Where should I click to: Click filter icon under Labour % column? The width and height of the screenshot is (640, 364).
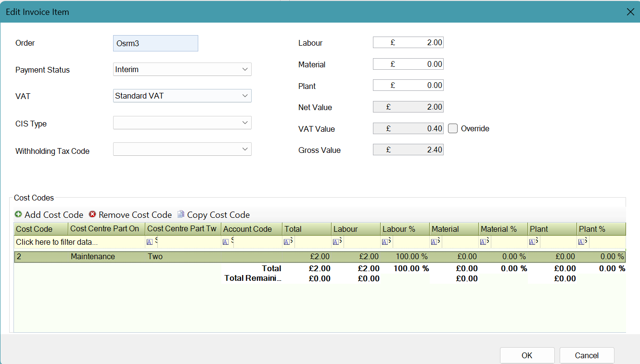click(385, 242)
